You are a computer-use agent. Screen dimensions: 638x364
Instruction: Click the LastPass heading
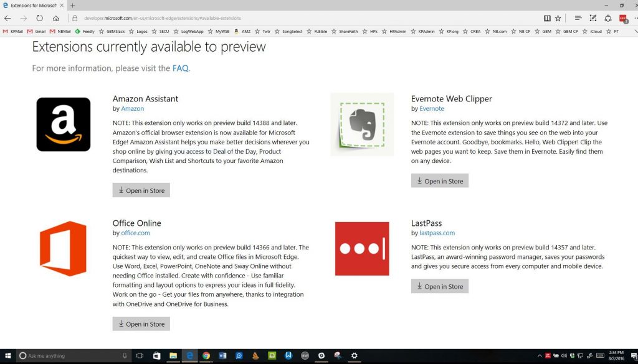[426, 223]
